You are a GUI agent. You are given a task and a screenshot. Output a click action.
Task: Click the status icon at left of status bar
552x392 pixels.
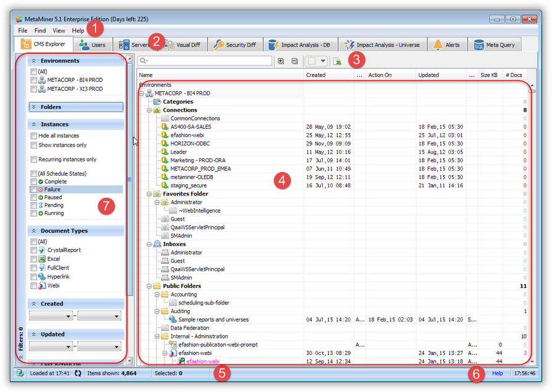[x=20, y=373]
